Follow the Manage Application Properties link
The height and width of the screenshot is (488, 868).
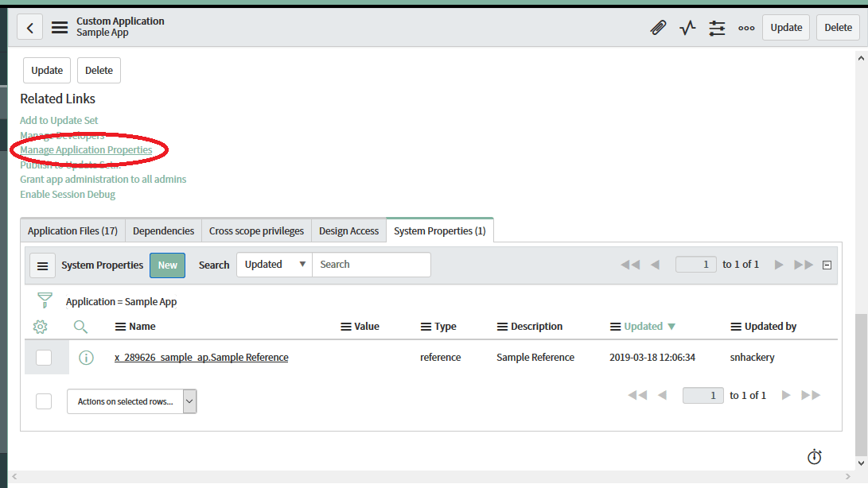86,149
